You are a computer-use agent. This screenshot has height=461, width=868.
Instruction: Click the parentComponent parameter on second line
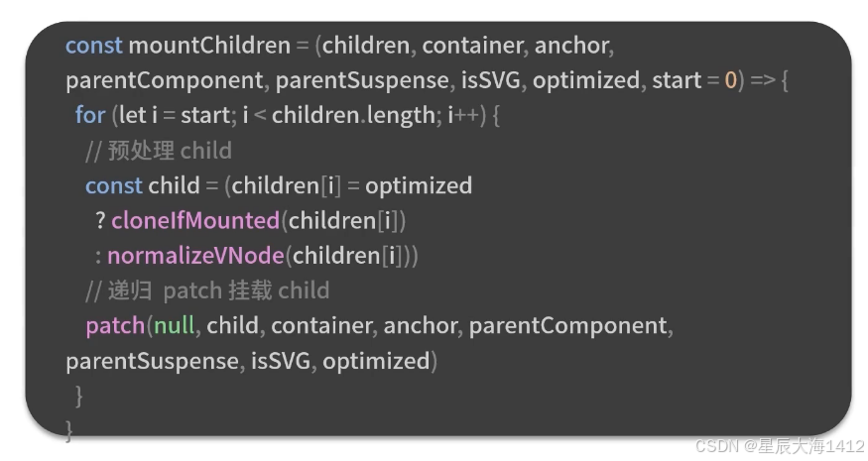(x=164, y=81)
